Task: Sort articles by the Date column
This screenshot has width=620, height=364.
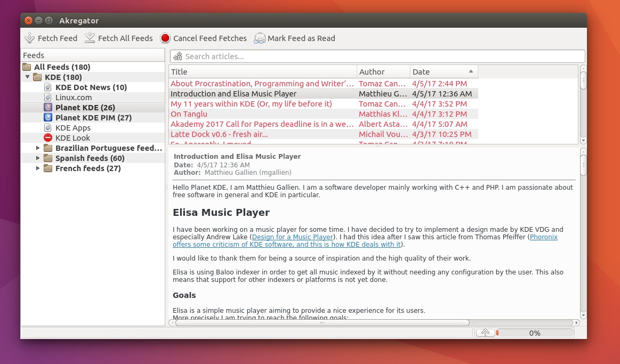Action: coord(444,71)
